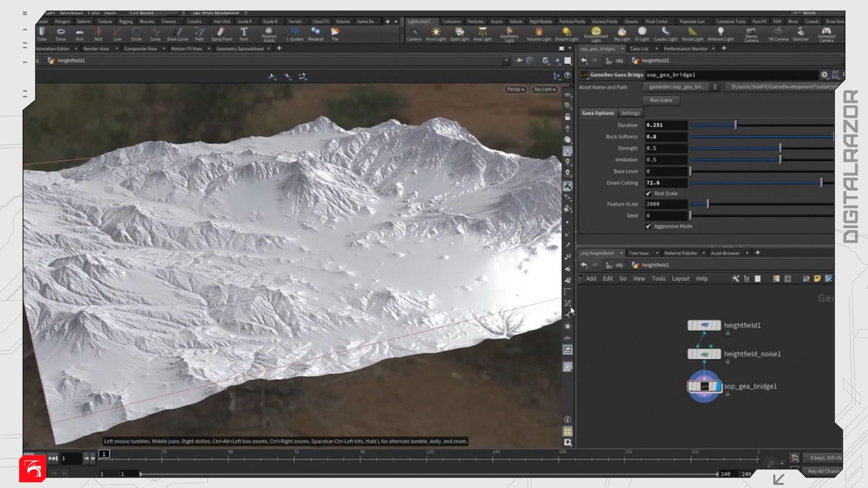This screenshot has width=868, height=488.
Task: Select the Torus shelf tool
Action: point(61,33)
